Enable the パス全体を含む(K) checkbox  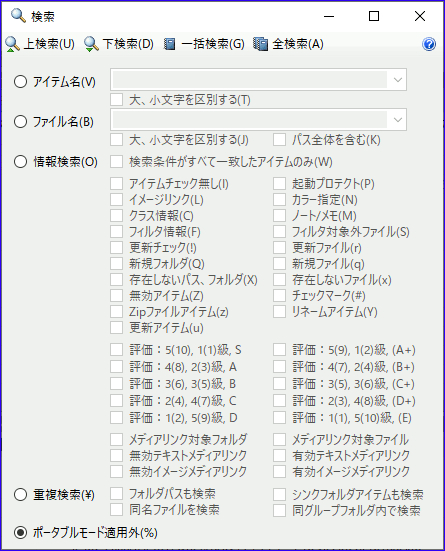click(279, 140)
